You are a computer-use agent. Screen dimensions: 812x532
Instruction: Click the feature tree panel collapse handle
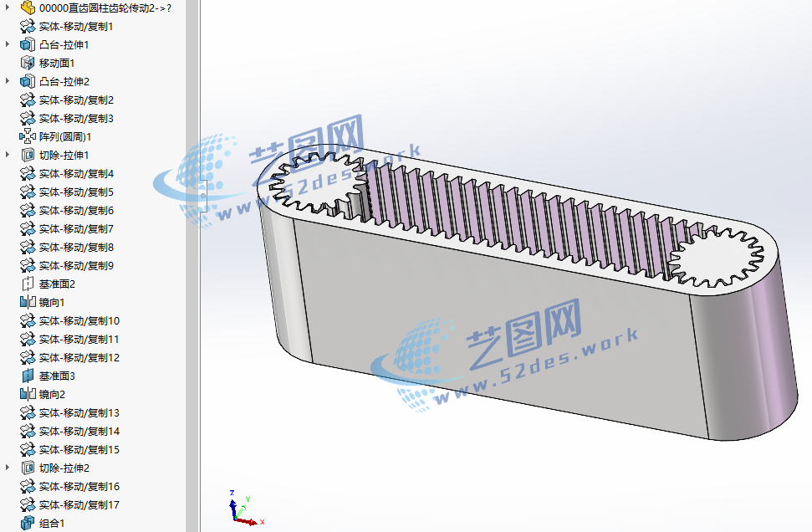(x=203, y=195)
